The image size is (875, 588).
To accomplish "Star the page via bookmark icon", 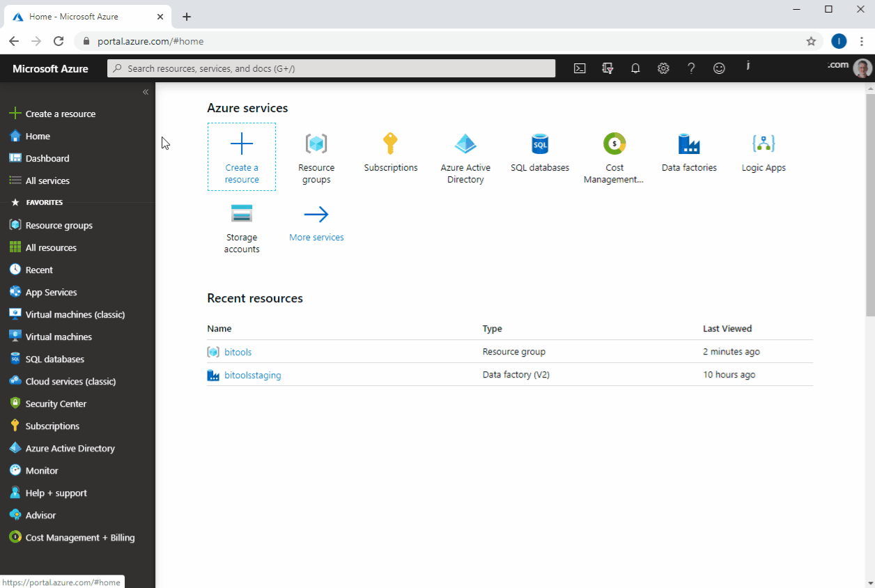I will [811, 41].
